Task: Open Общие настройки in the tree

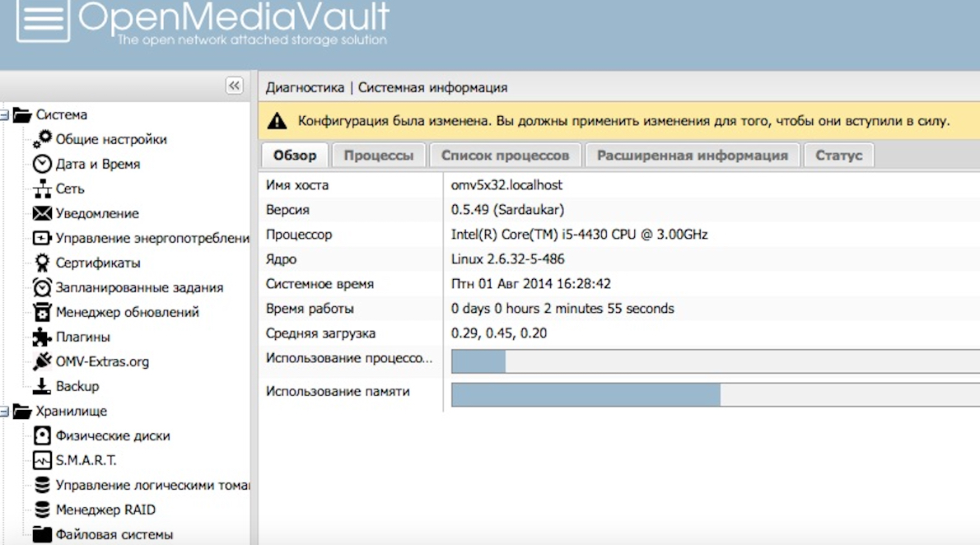Action: [111, 139]
